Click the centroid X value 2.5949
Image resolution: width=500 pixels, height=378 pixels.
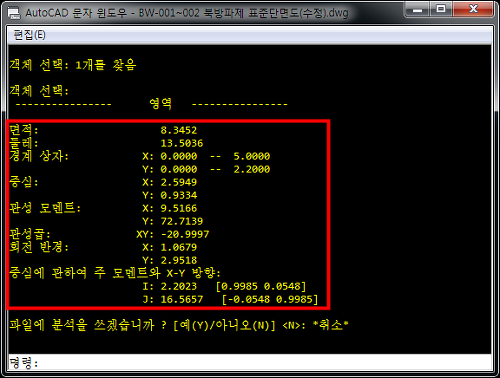[x=179, y=182]
